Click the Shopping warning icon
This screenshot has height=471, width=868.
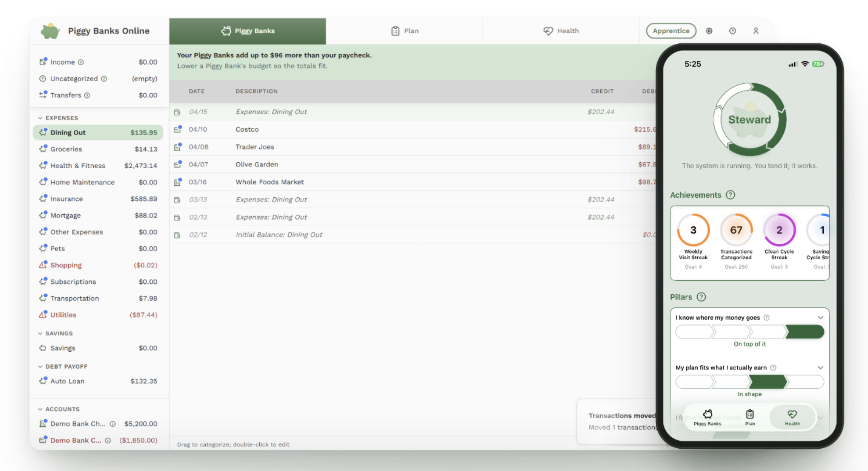[43, 265]
